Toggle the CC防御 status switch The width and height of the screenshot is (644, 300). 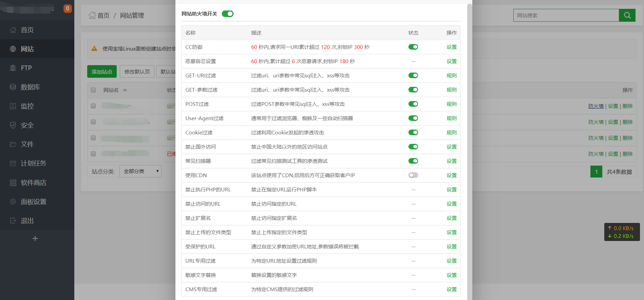coord(413,47)
